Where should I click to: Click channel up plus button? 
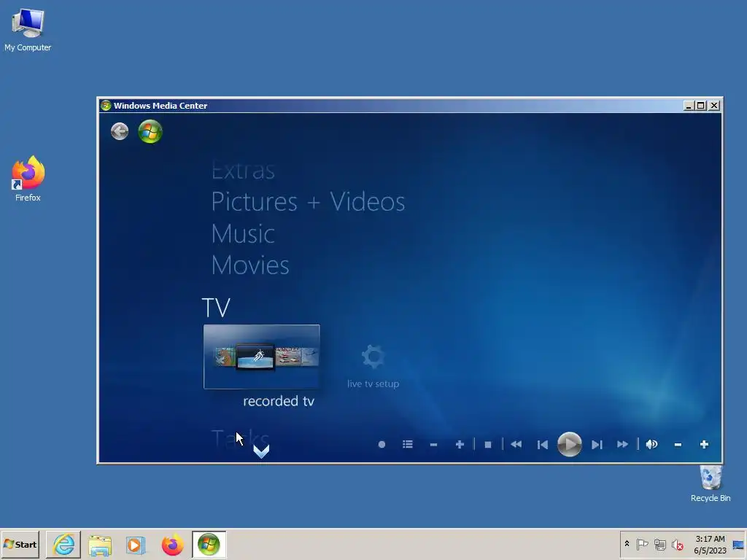click(x=460, y=444)
